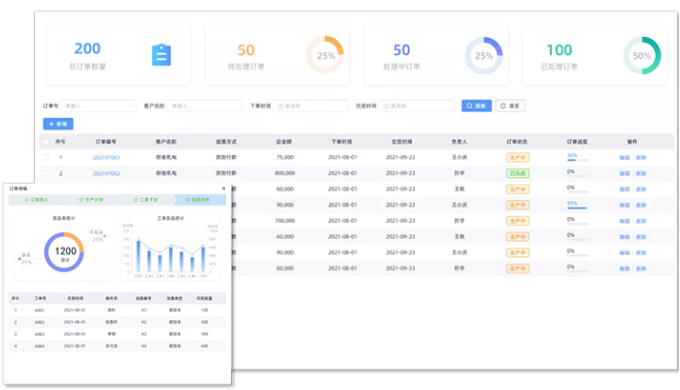Open the delivery time date picker

point(416,106)
